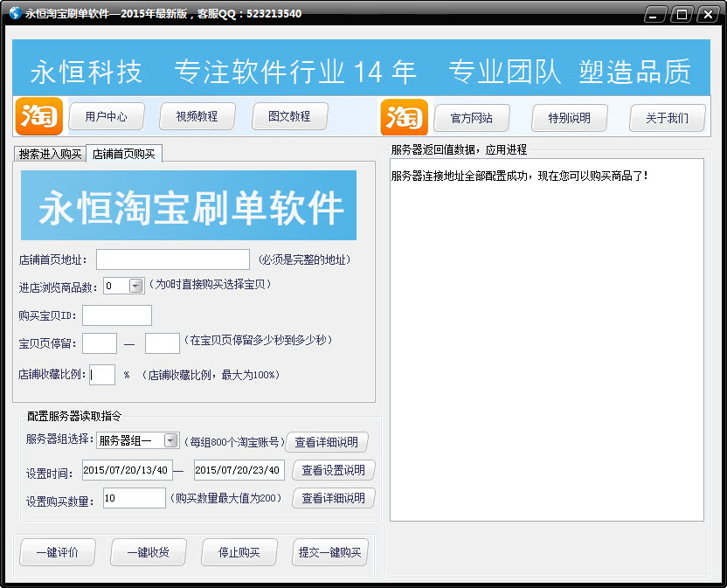Click 停止购买 button

coord(239,552)
